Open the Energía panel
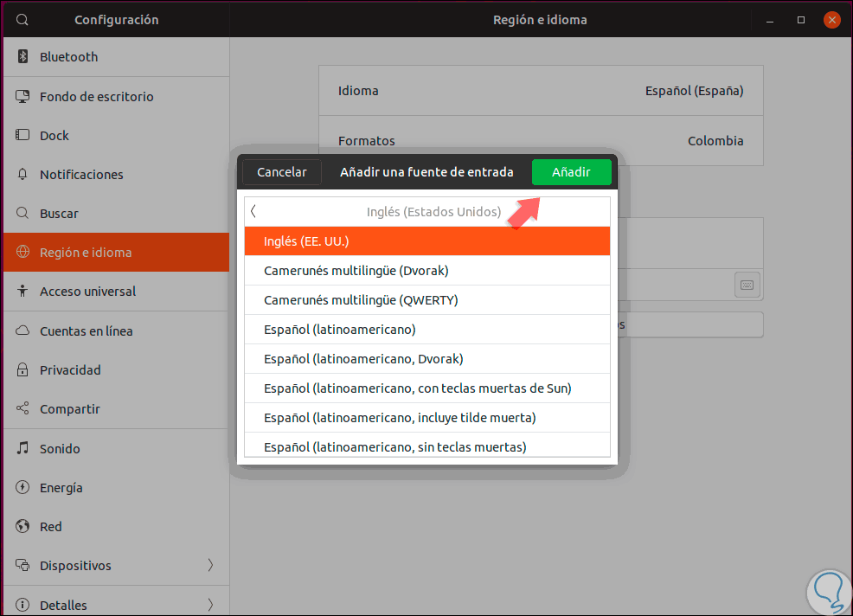Viewport: 853px width, 616px height. [x=116, y=488]
